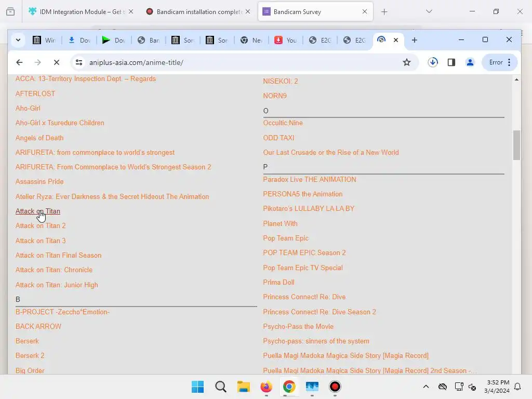This screenshot has width=532, height=399.
Task: Open the 'Pop Team Epic' link
Action: click(286, 238)
